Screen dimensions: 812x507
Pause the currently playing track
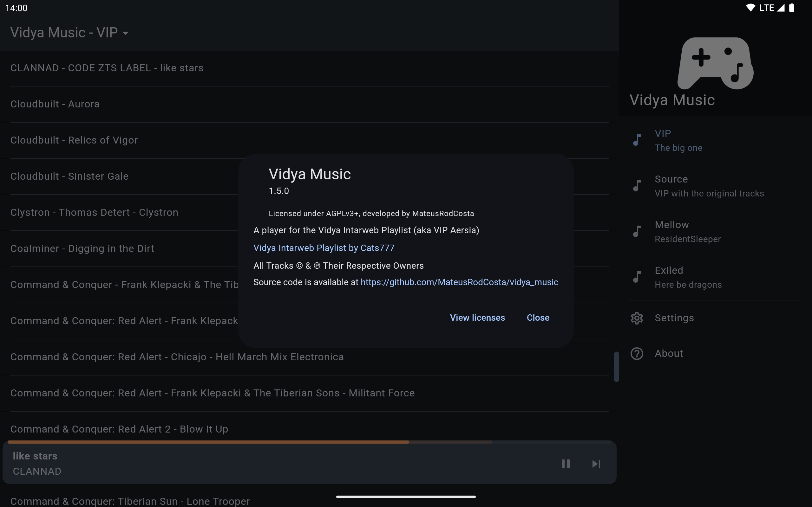566,464
